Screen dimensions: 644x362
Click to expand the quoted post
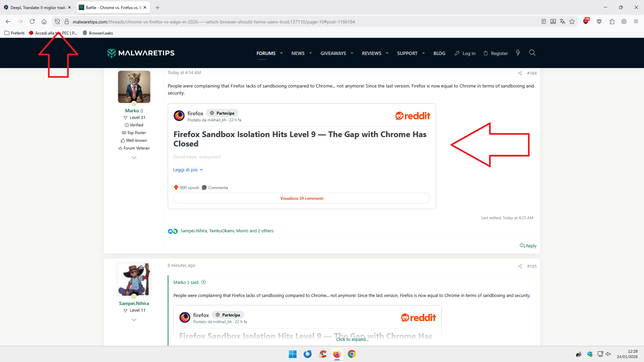352,339
